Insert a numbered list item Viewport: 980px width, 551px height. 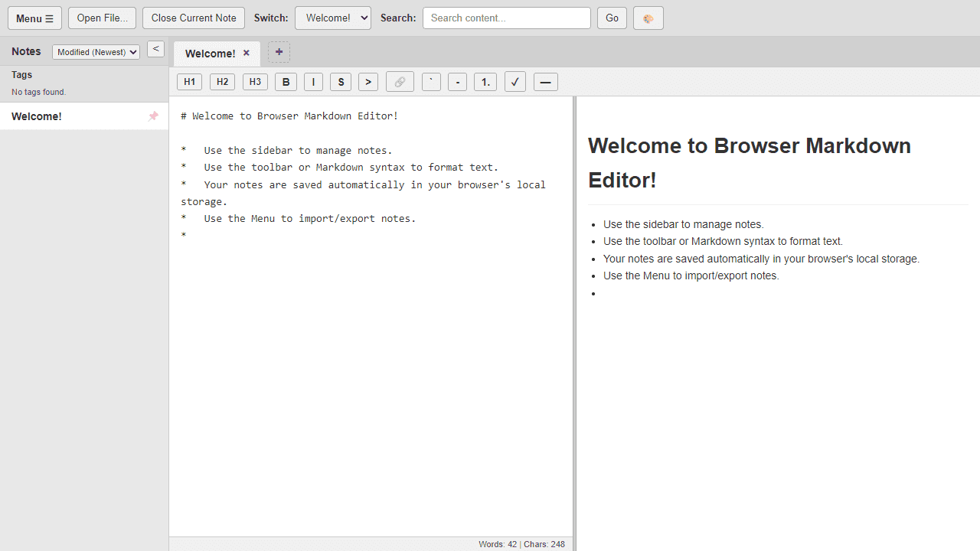tap(485, 82)
